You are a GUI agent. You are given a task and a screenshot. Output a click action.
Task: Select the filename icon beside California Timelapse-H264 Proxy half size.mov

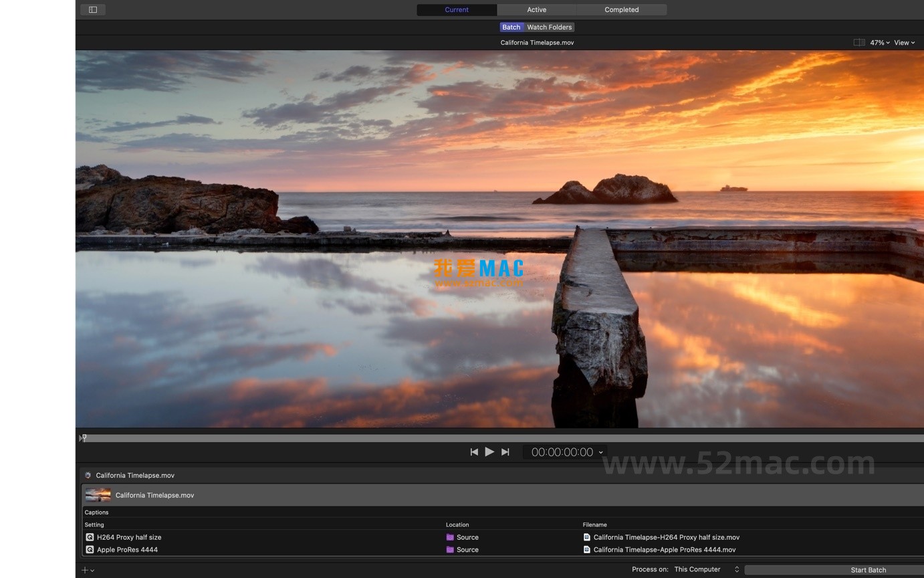pos(587,537)
